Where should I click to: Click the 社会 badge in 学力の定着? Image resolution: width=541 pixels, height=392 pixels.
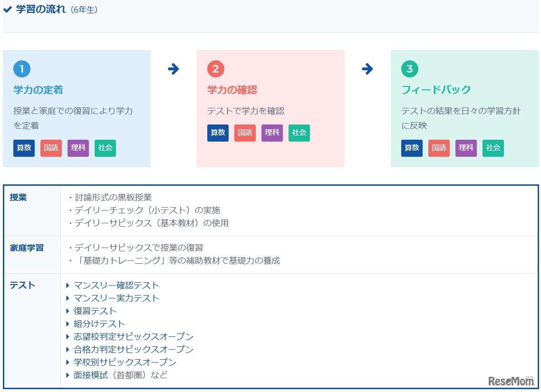[x=105, y=148]
